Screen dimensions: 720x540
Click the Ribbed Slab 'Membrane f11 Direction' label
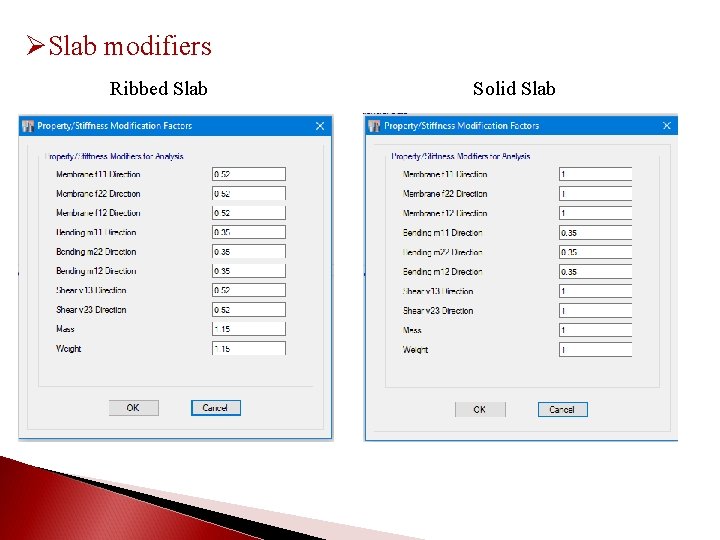(98, 174)
